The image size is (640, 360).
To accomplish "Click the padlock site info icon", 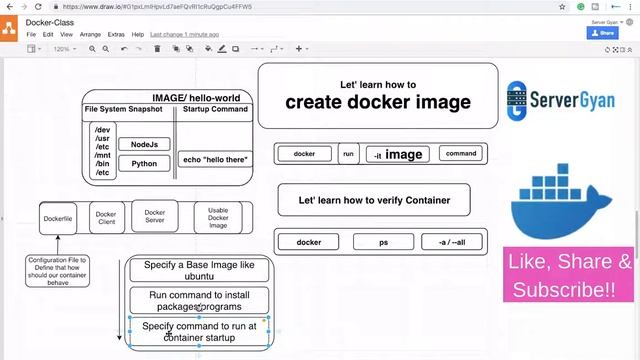I will point(56,7).
